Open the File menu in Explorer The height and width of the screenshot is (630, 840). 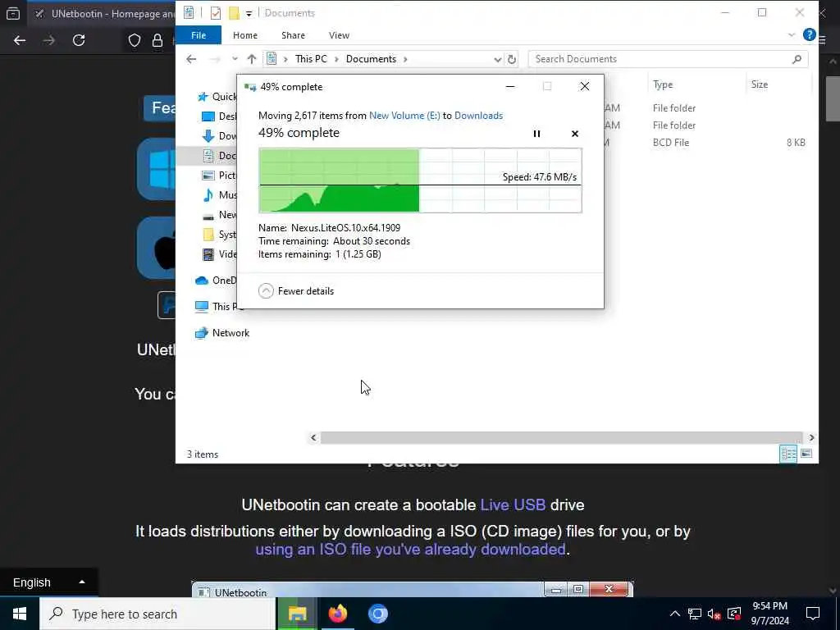(x=199, y=35)
